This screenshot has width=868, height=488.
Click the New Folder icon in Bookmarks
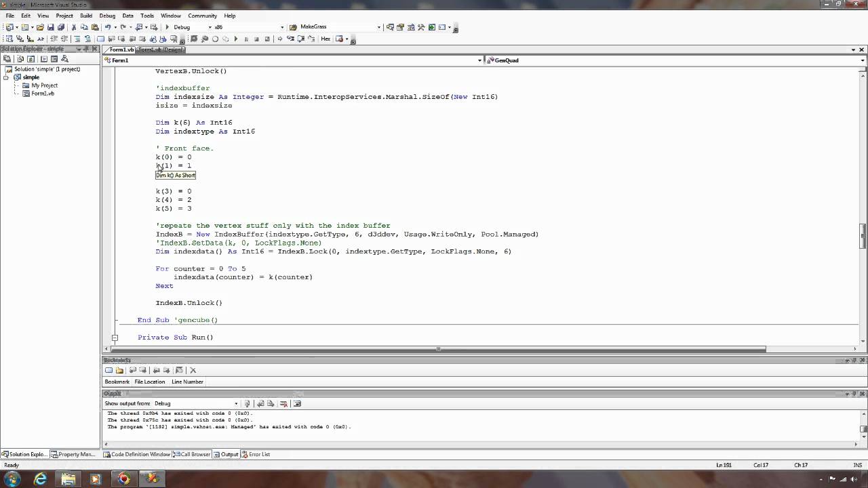click(119, 370)
